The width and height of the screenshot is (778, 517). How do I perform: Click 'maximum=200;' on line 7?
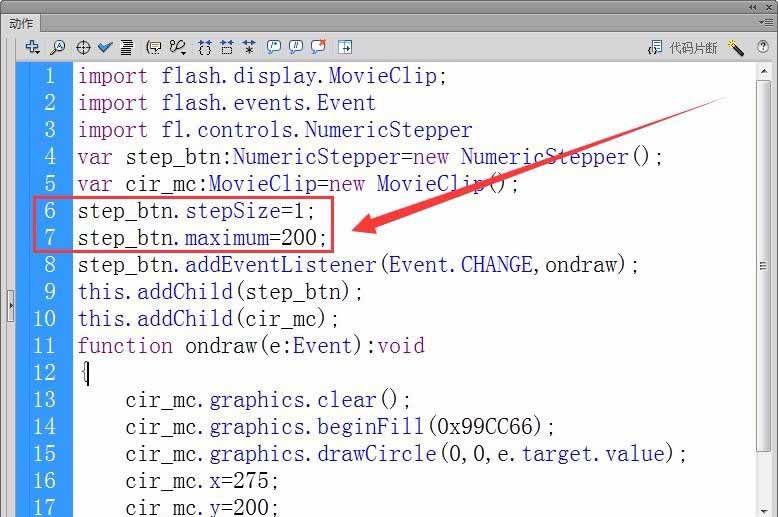click(x=256, y=238)
